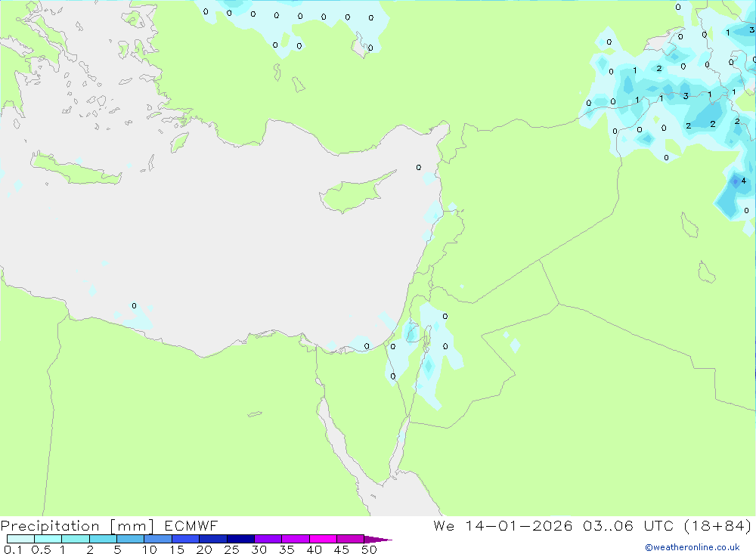The height and width of the screenshot is (554, 756).
Task: Click the legend label 0.5
Action: 41,549
